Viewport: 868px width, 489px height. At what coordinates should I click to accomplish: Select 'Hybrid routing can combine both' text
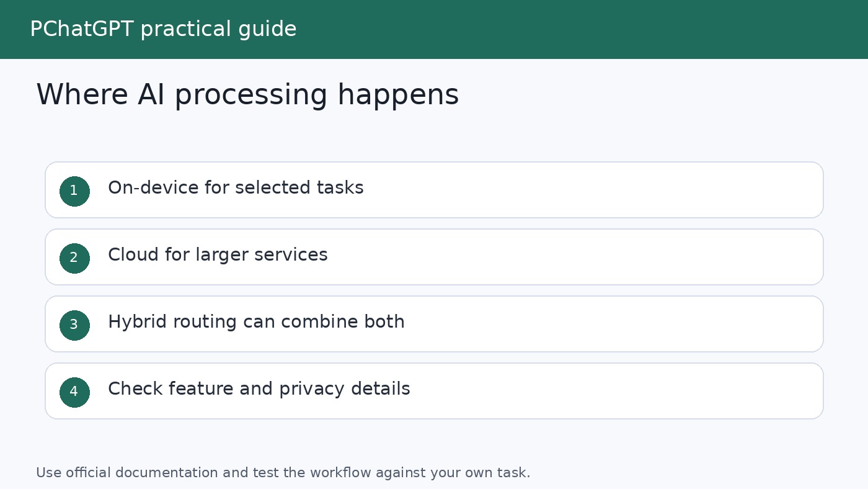(x=256, y=322)
